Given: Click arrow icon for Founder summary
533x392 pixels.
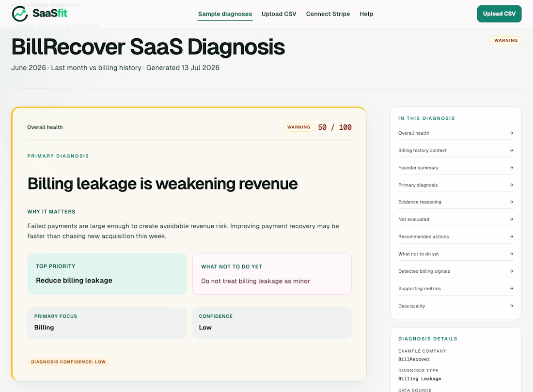Looking at the screenshot, I should coord(511,168).
